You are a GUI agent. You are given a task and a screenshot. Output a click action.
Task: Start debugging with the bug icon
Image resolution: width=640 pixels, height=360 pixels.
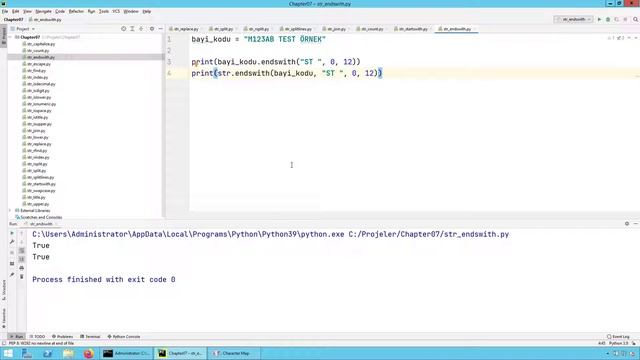click(x=608, y=19)
